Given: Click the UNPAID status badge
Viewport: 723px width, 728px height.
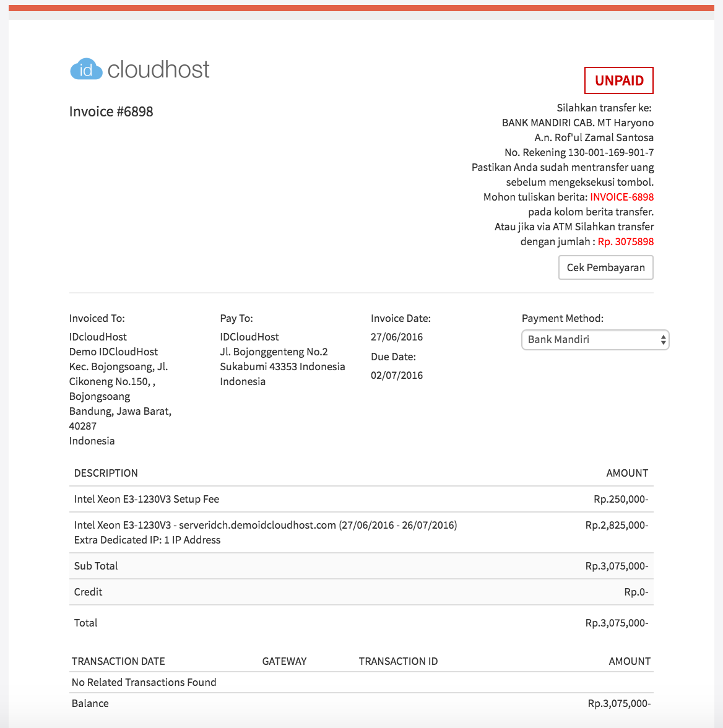Looking at the screenshot, I should point(618,80).
